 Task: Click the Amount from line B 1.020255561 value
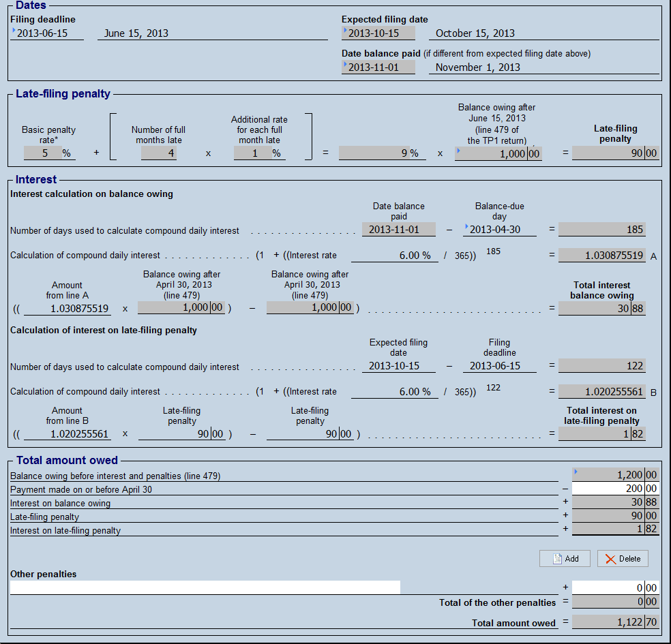click(68, 433)
